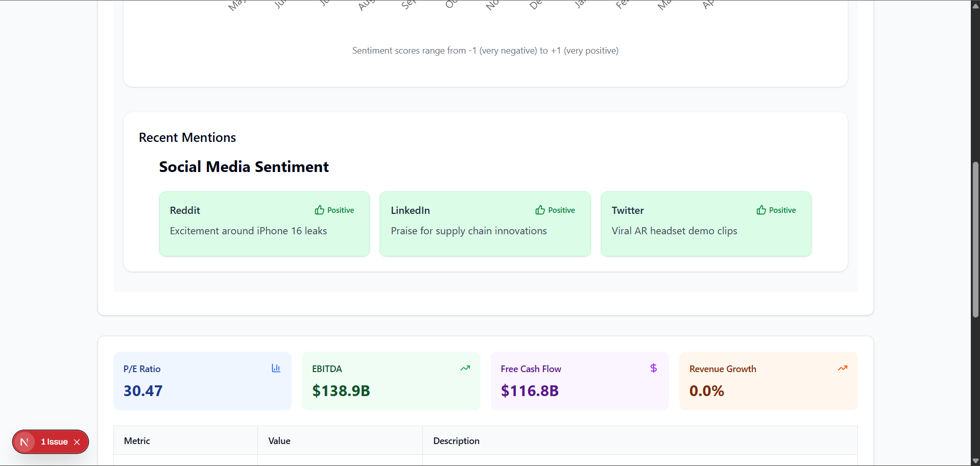Screen dimensions: 980x466
Task: Select the LinkedIn sentiment card
Action: click(485, 224)
